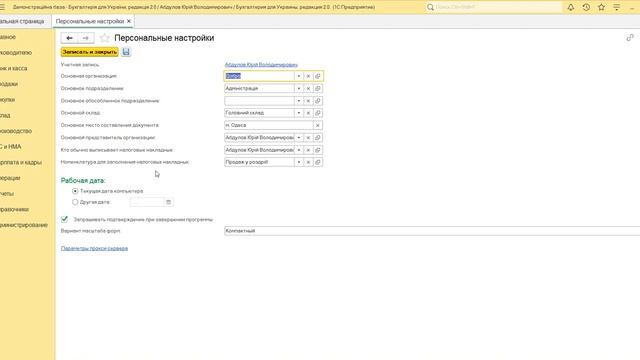Toggle Запрашивать подтверждение при завершении checkbox

point(64,219)
